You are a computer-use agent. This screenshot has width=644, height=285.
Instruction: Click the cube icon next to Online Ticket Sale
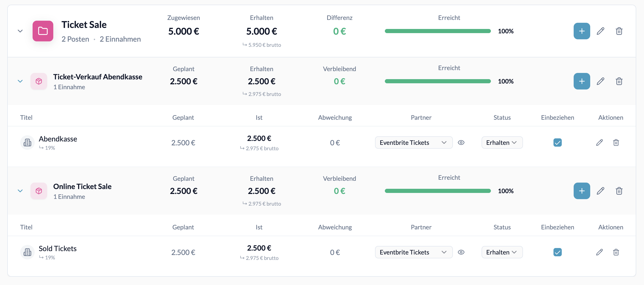[39, 191]
